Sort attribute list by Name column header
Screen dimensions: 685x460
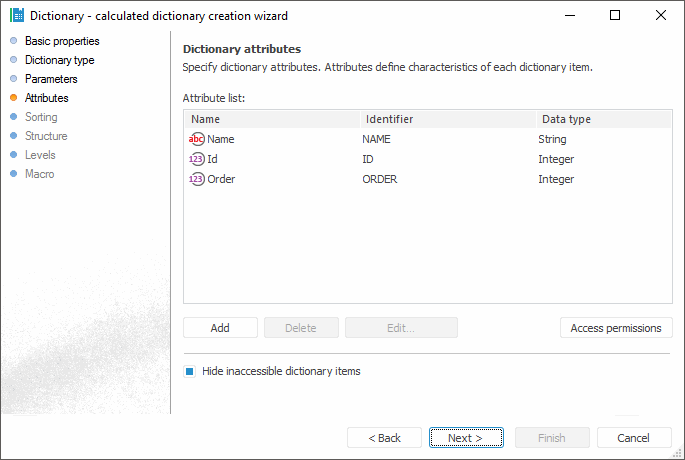click(x=270, y=119)
